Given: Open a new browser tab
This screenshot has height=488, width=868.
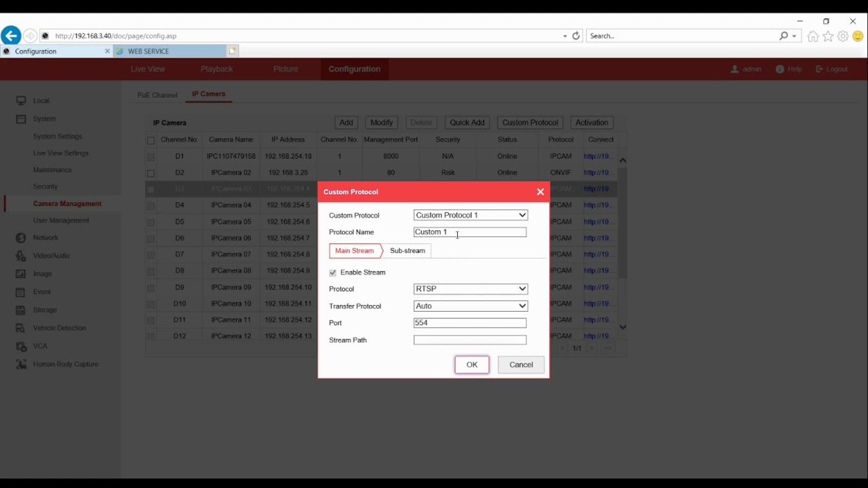Looking at the screenshot, I should coord(233,51).
